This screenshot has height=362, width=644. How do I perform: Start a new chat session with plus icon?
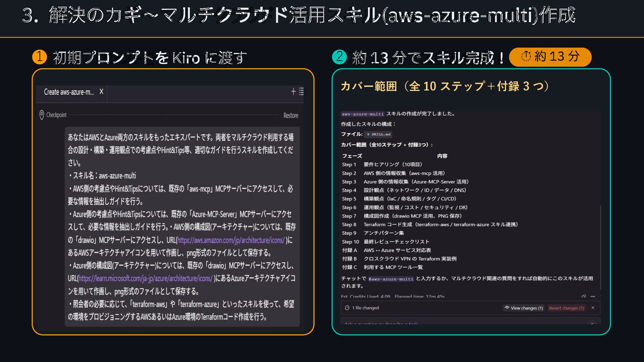293,92
